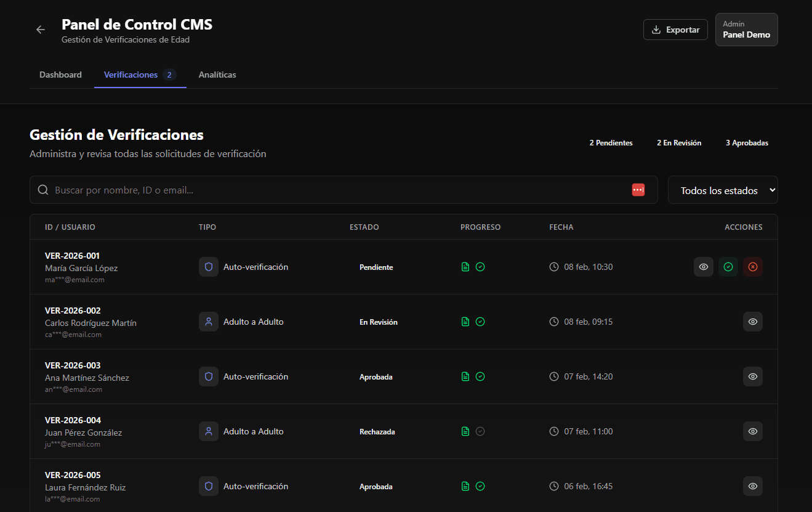
Task: Click the check-circle progress icon for VER-2026-001
Action: 480,267
